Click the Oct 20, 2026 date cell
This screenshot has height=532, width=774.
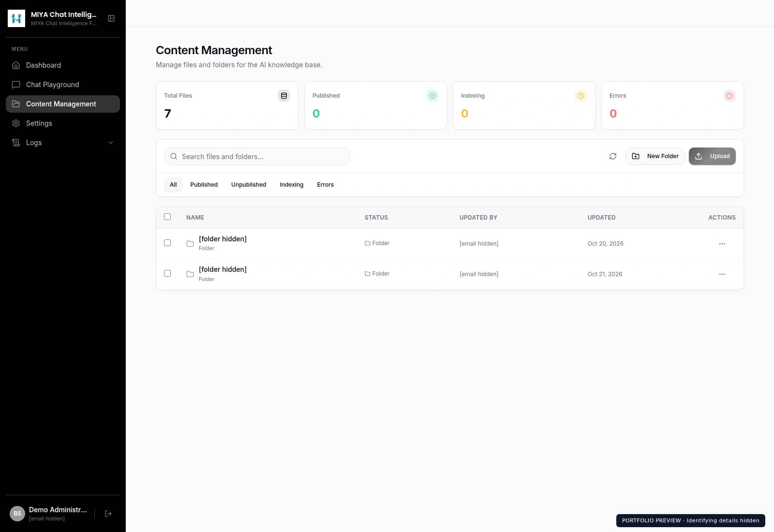tap(605, 244)
